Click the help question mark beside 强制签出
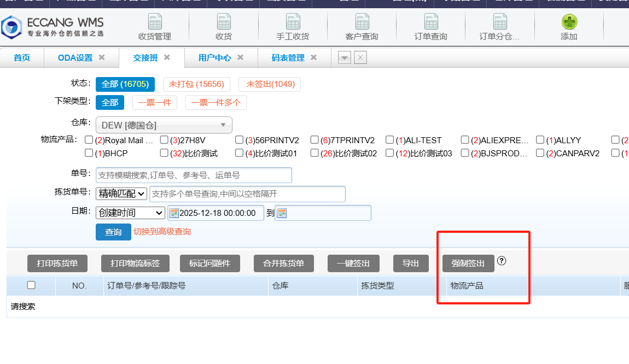The height and width of the screenshot is (364, 629). (502, 261)
